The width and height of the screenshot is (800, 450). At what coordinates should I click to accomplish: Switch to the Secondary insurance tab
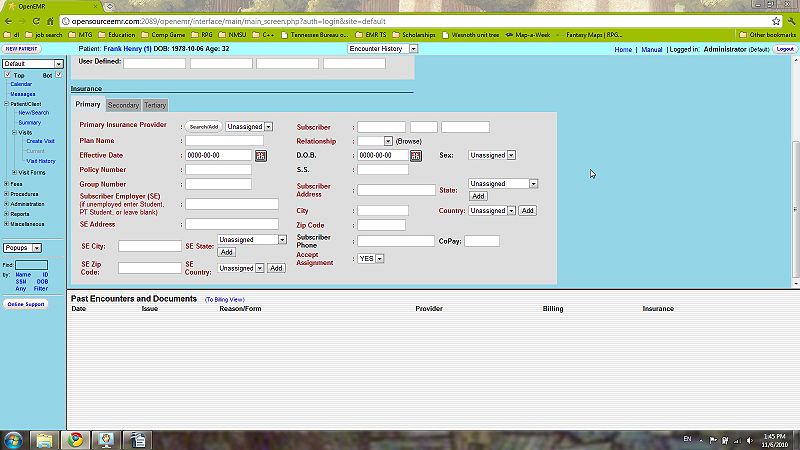[123, 105]
